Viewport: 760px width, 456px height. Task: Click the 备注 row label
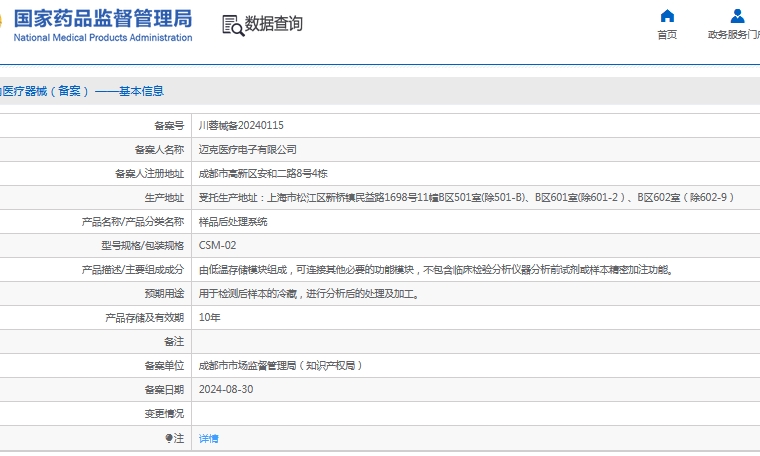(174, 342)
